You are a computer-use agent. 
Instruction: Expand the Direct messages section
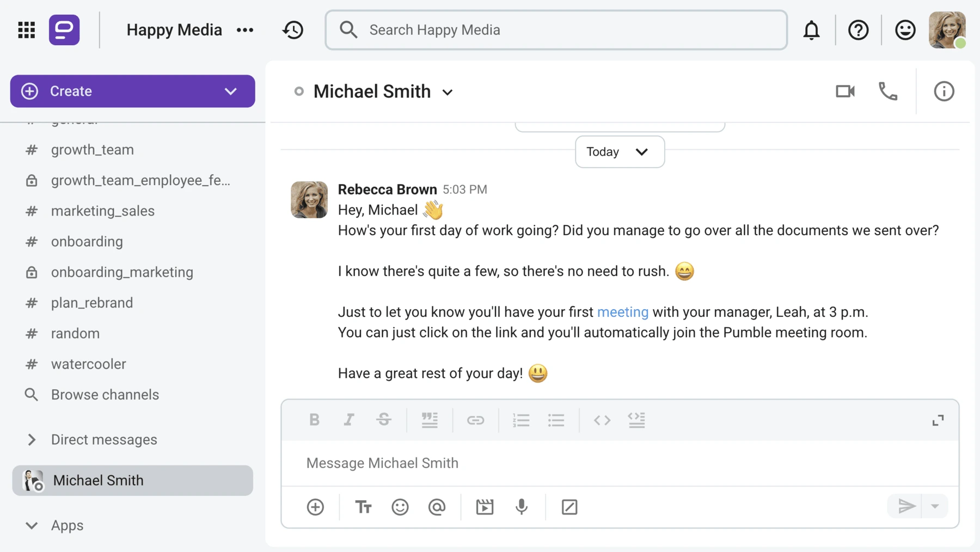point(32,439)
